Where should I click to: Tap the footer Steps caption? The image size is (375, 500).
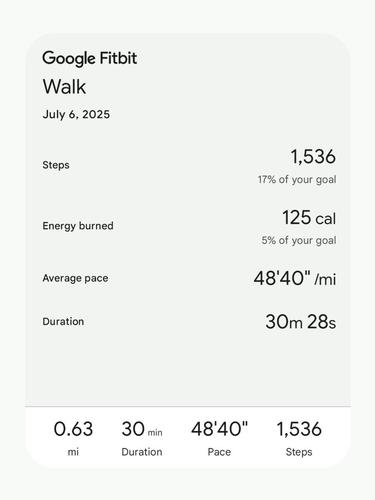tap(299, 452)
